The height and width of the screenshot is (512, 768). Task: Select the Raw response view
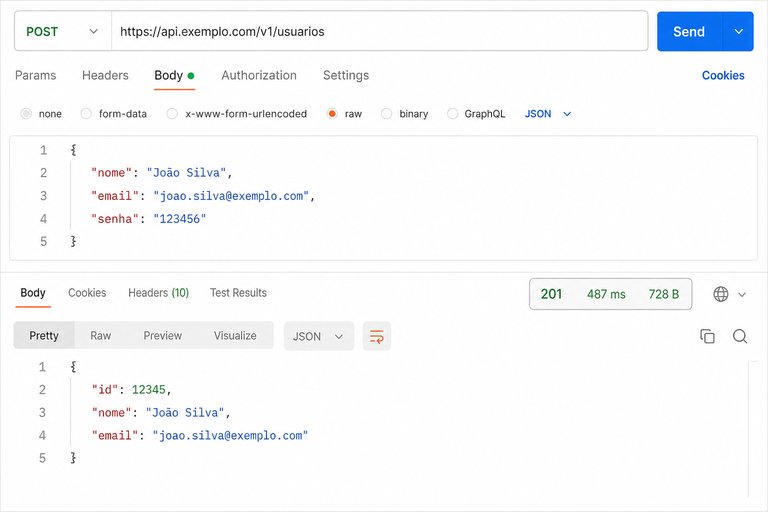[x=100, y=335]
